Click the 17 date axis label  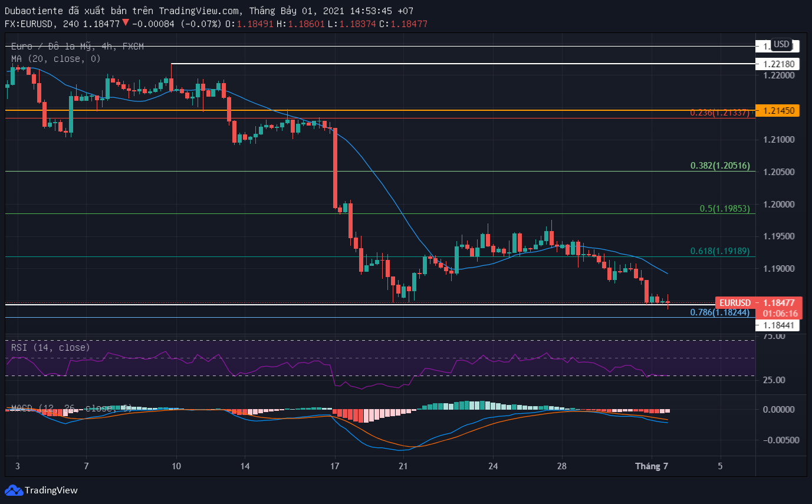click(336, 466)
